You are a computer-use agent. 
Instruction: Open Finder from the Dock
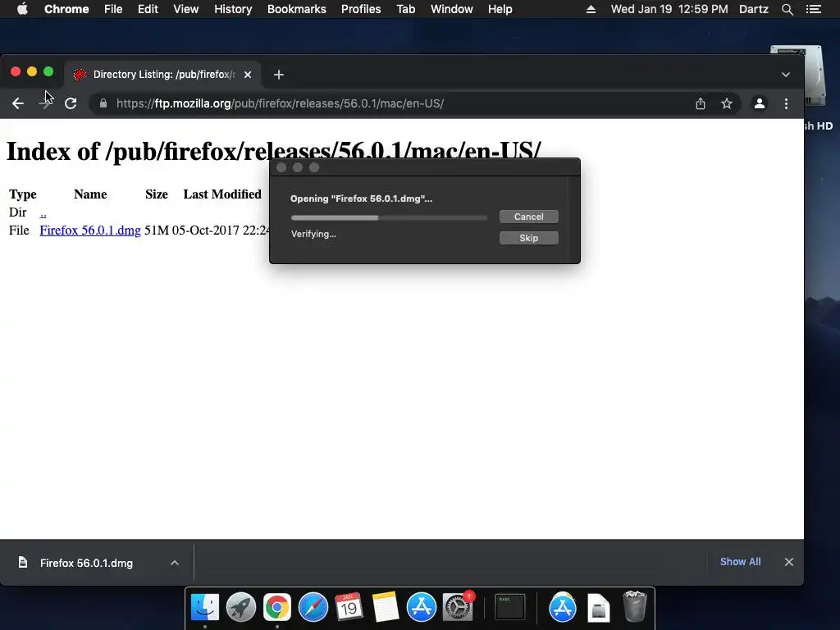click(204, 608)
